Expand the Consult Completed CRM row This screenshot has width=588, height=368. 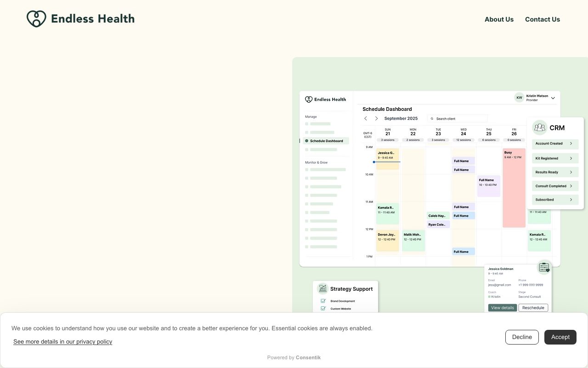tap(555, 186)
